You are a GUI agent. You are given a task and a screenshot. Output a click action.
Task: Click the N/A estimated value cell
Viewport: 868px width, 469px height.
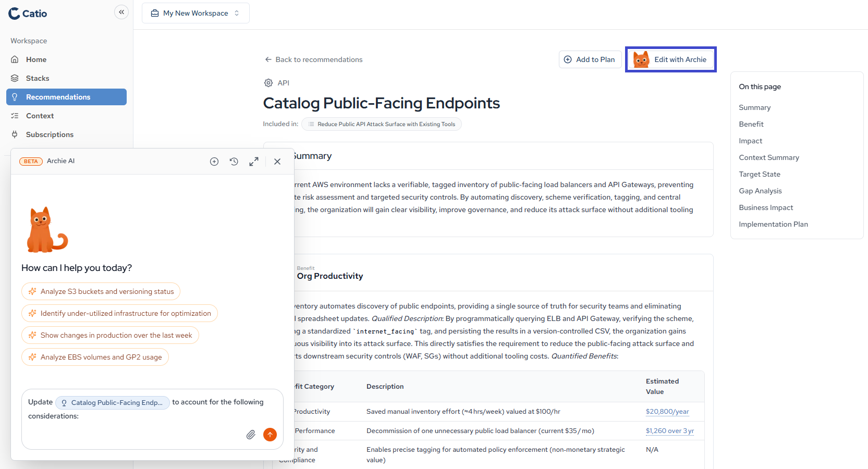652,449
